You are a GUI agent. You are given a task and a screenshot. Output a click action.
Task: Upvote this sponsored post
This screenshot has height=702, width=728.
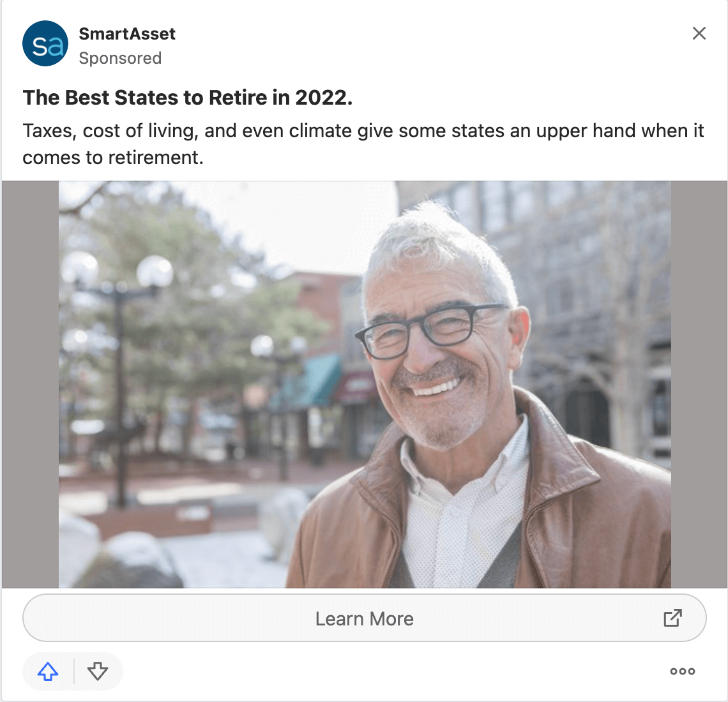[48, 671]
